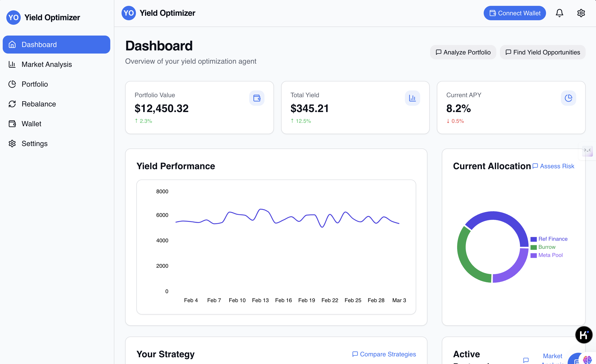Click the Current APY pie icon
Viewport: 596px width, 364px height.
pos(568,98)
